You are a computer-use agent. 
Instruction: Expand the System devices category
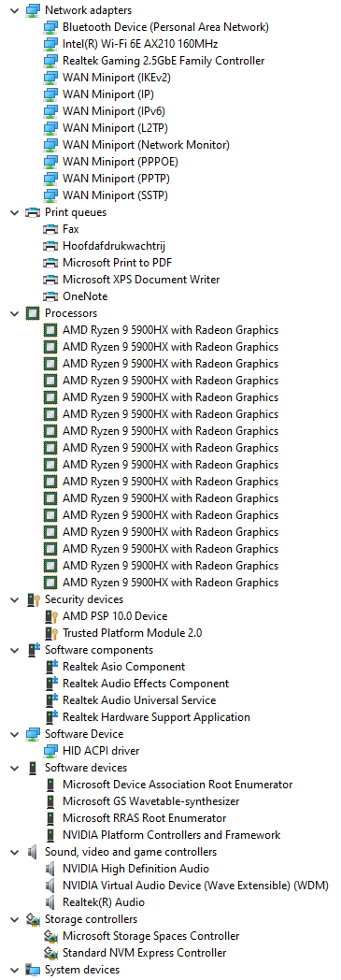pos(14,970)
